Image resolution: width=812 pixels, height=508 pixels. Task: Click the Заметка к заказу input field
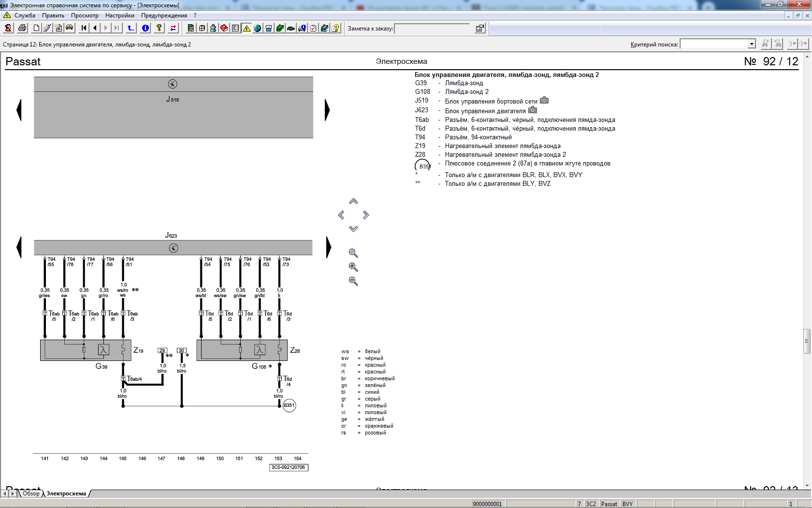coord(432,29)
